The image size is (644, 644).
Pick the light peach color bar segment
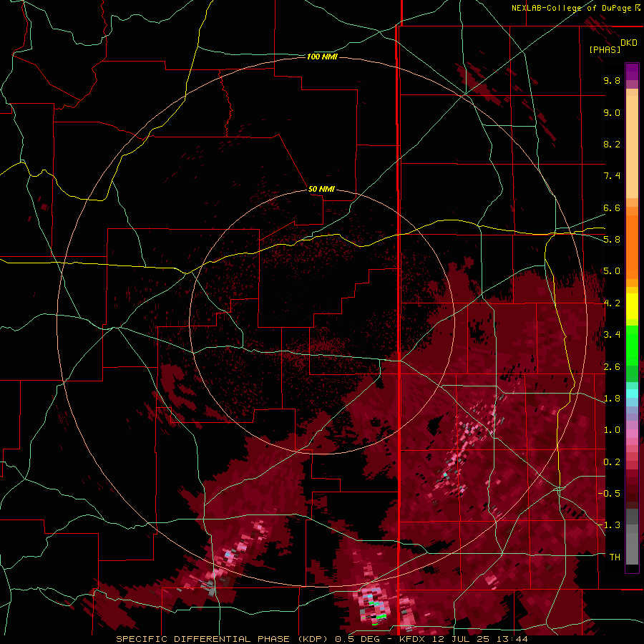click(x=632, y=147)
